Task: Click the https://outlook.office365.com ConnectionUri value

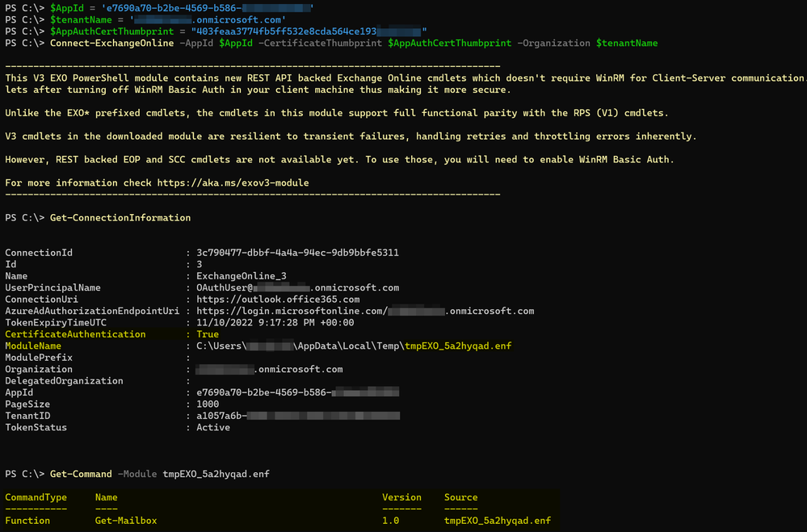Action: 278,299
